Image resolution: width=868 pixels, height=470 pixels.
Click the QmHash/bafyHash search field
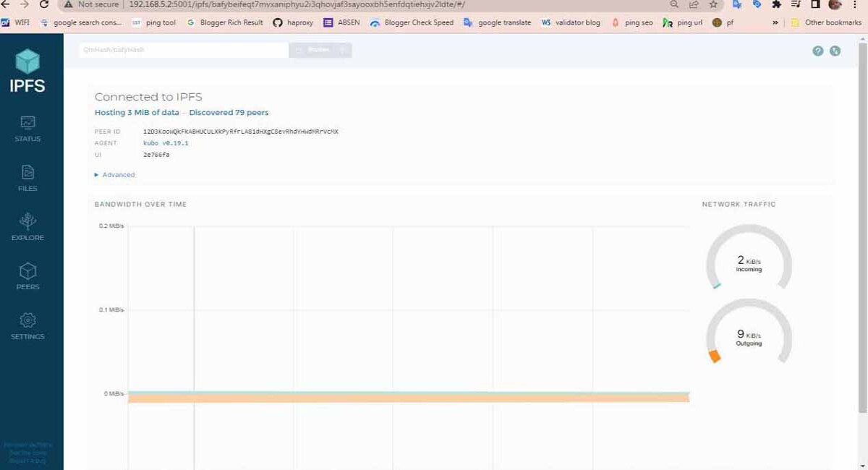[x=184, y=50]
